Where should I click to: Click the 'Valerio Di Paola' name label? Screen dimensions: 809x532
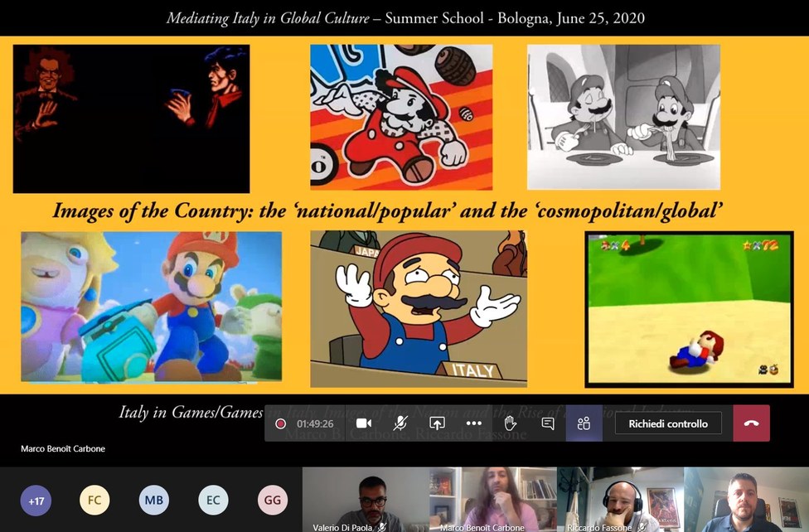click(x=342, y=527)
